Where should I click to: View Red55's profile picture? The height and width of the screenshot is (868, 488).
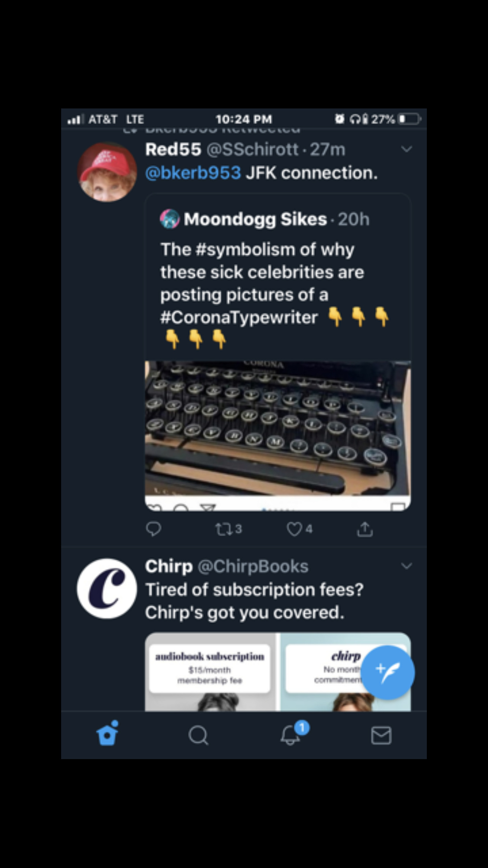coord(107,172)
